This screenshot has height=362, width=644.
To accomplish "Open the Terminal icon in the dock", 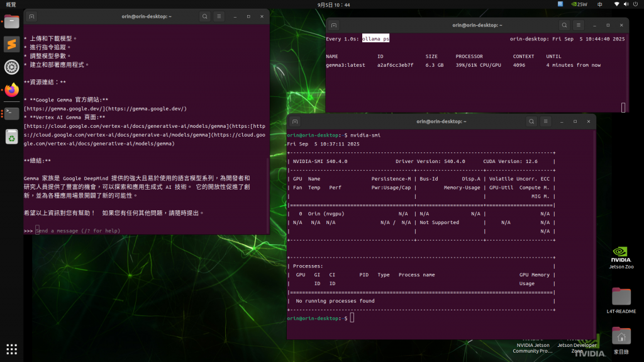I will [11, 113].
